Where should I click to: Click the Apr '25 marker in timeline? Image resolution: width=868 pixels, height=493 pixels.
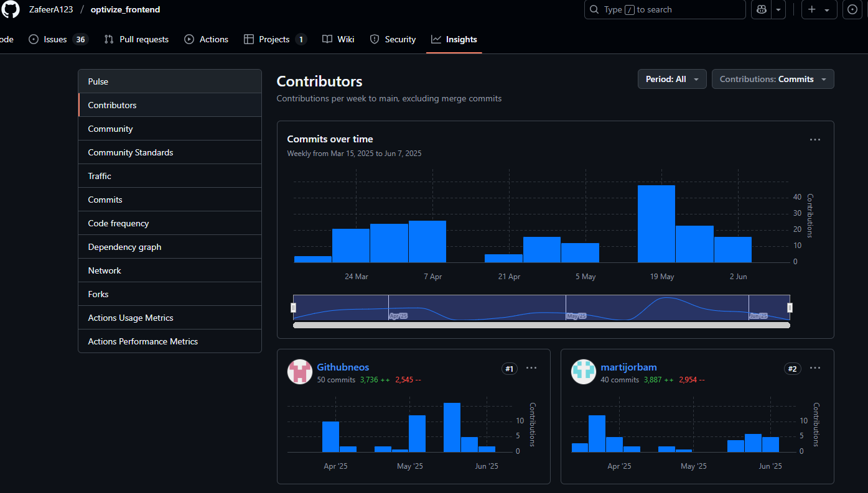point(398,316)
